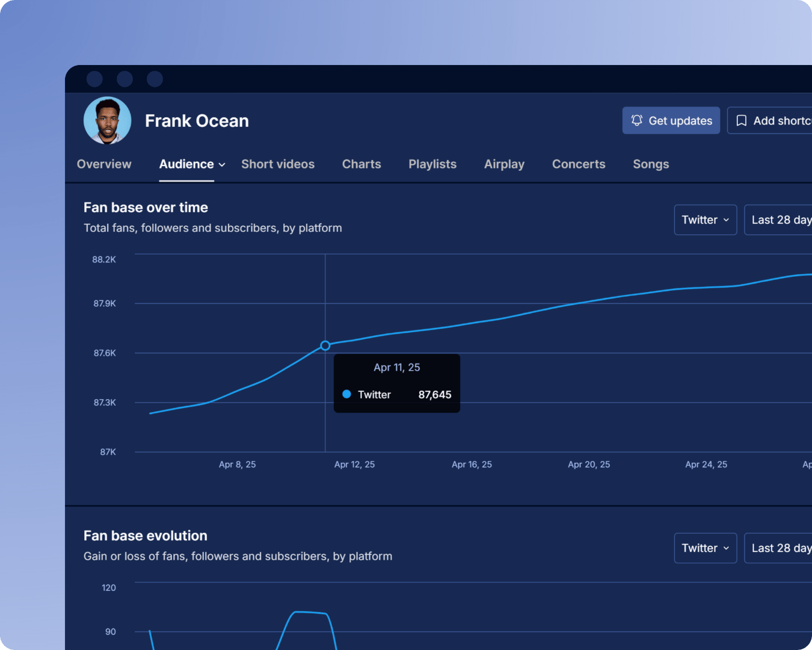The image size is (812, 650).
Task: Switch to the Songs tab
Action: 651,164
